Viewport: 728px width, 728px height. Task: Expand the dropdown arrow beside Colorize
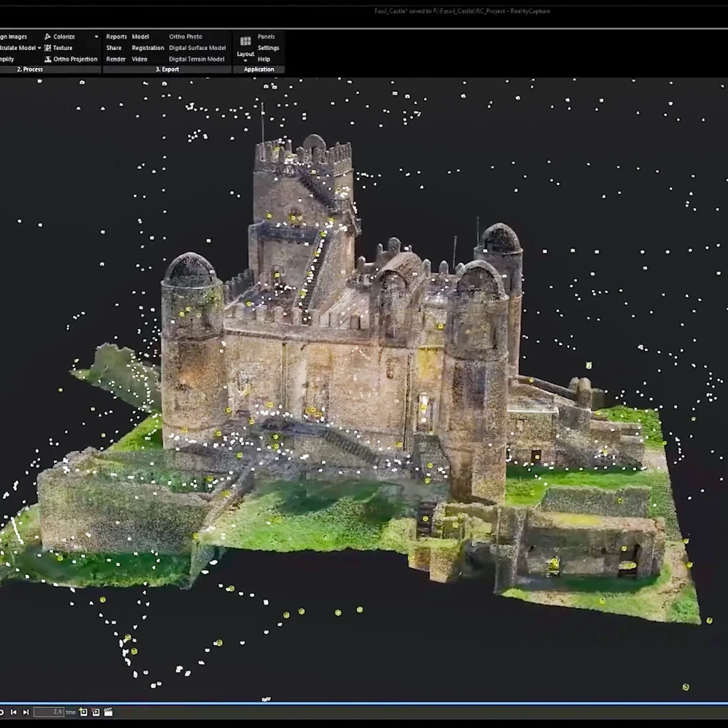click(x=96, y=37)
